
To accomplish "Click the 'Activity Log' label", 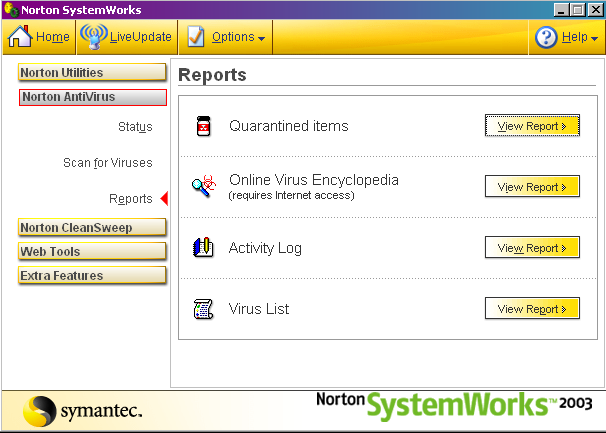I will pos(265,248).
